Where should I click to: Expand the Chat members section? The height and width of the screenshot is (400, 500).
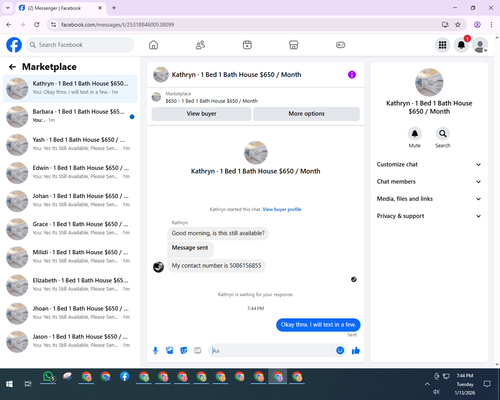(x=429, y=182)
